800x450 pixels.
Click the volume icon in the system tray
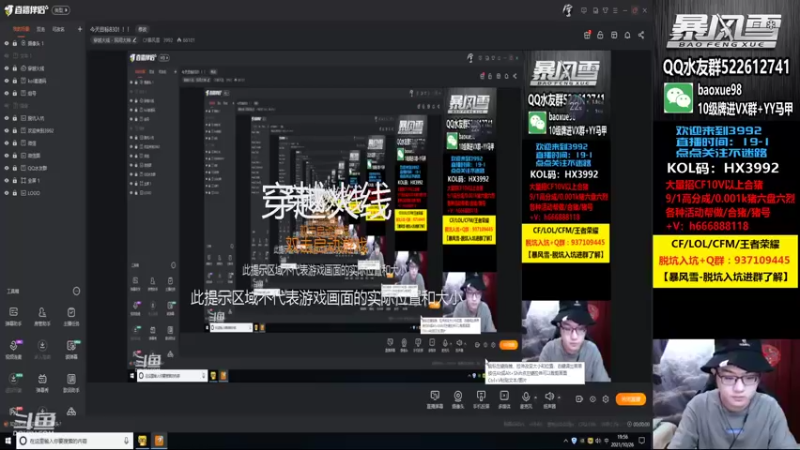[x=598, y=440]
